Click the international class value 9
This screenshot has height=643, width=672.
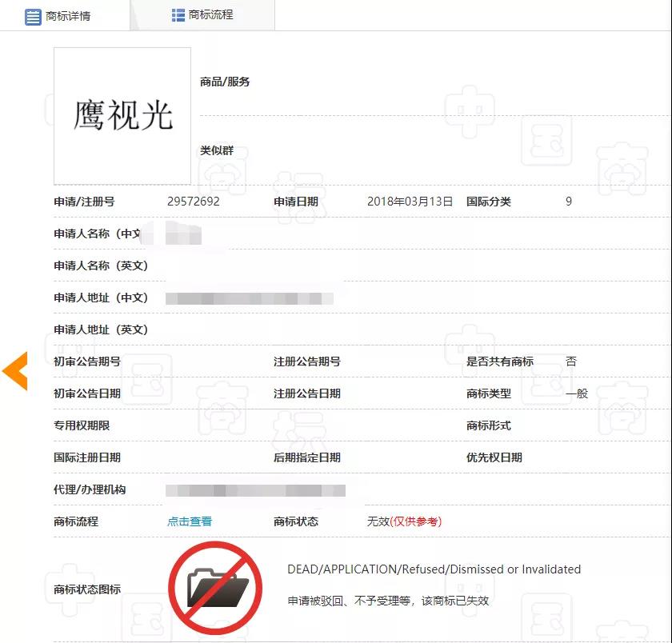pyautogui.click(x=569, y=202)
